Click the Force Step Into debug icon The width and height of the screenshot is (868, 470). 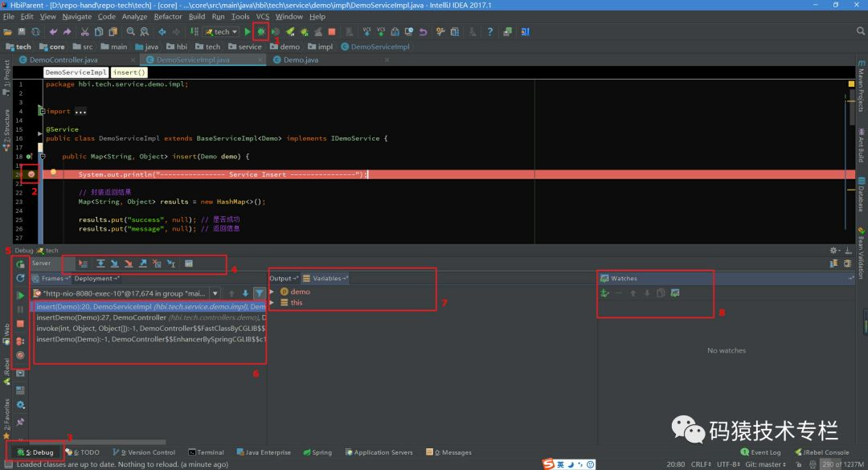[x=129, y=264]
